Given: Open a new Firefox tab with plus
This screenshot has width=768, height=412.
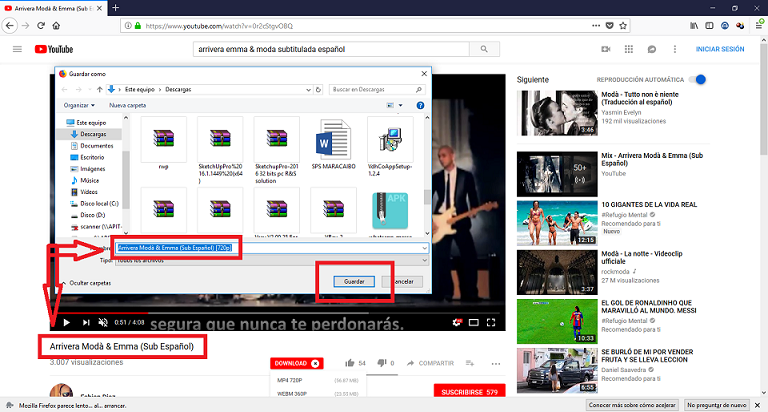Looking at the screenshot, I should [x=116, y=8].
